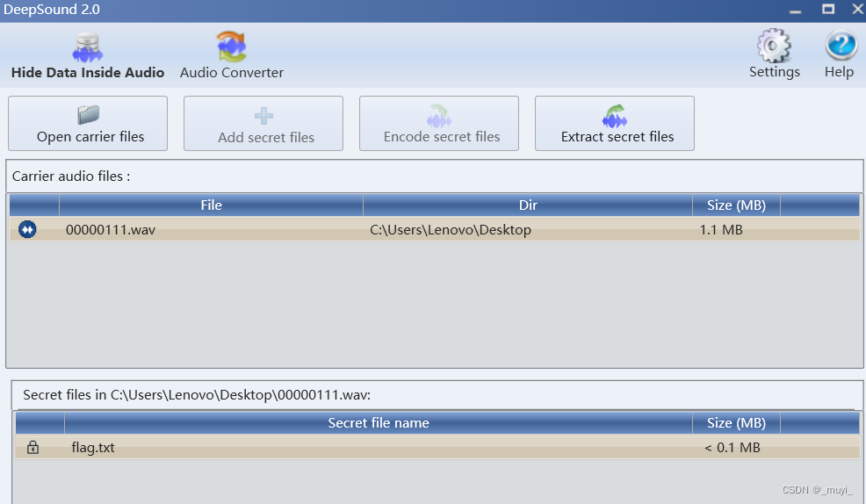Click the lock icon beside flag.txt
This screenshot has height=504, width=866.
click(x=33, y=447)
